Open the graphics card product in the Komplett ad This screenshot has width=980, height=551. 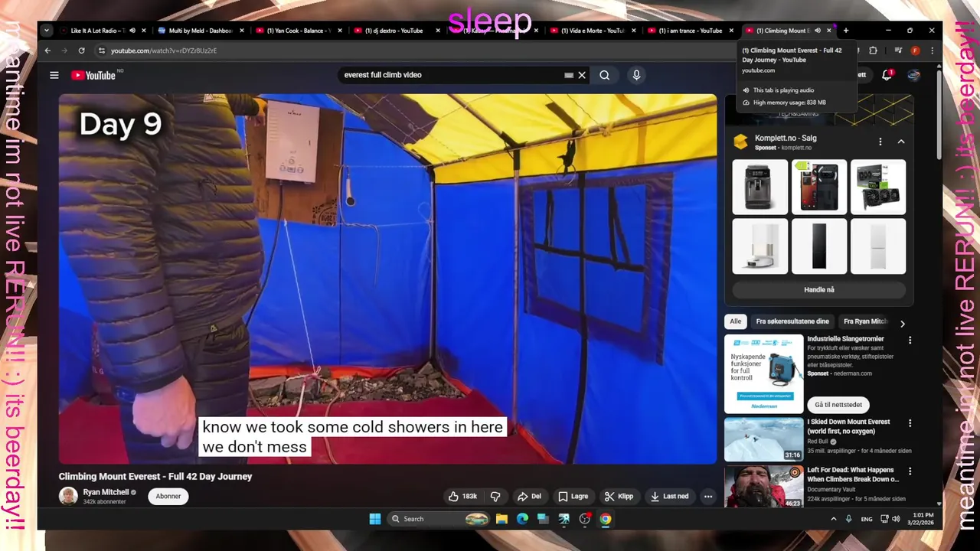click(878, 187)
